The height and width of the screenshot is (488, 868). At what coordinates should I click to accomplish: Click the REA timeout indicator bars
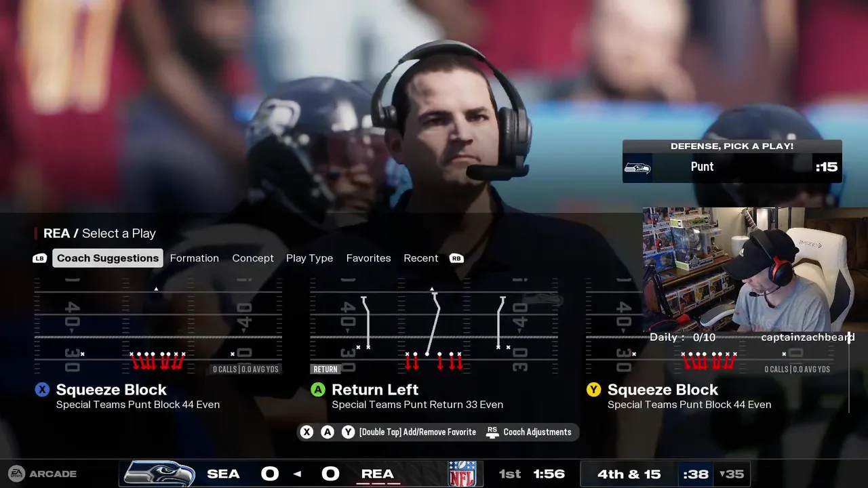point(378,484)
